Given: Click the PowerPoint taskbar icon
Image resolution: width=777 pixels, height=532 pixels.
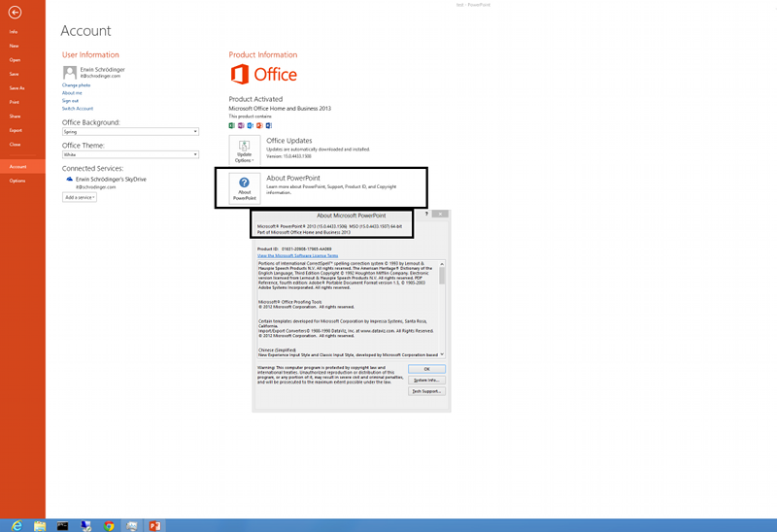Looking at the screenshot, I should pyautogui.click(x=154, y=525).
